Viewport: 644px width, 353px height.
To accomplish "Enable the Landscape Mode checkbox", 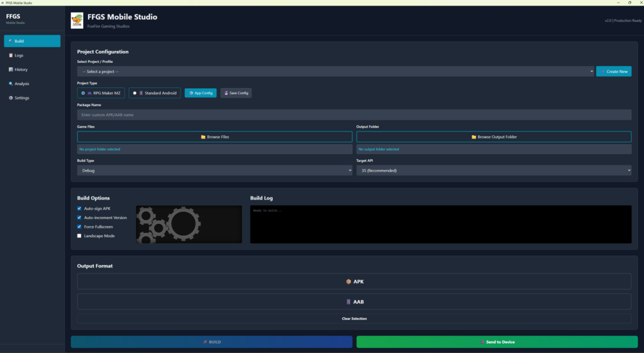I will (79, 236).
